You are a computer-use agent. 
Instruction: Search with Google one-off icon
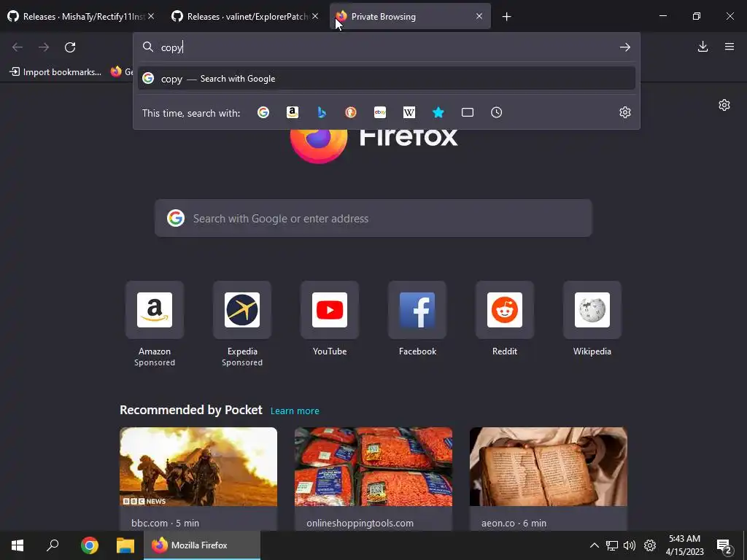[263, 112]
